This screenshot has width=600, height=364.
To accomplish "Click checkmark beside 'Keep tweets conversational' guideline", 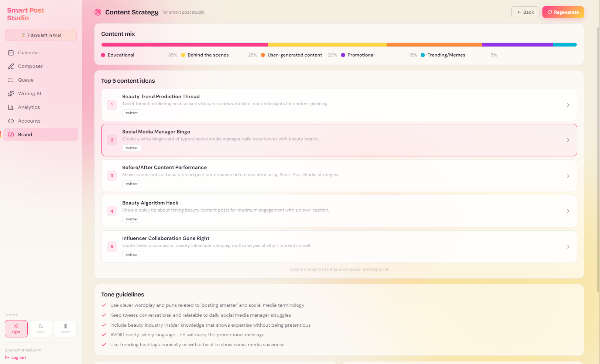I will [104, 315].
